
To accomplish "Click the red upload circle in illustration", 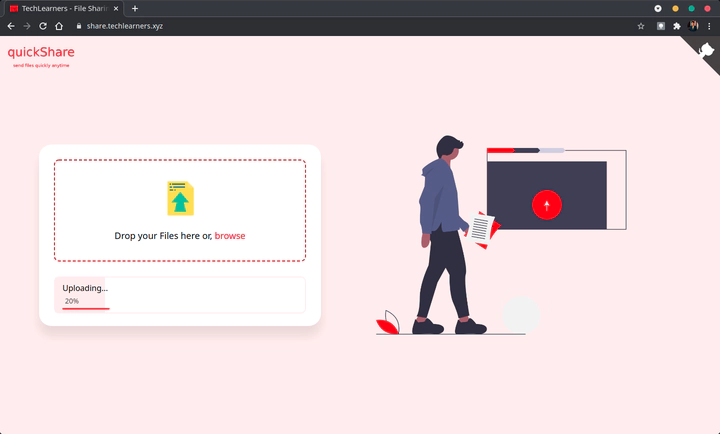I will coord(546,205).
